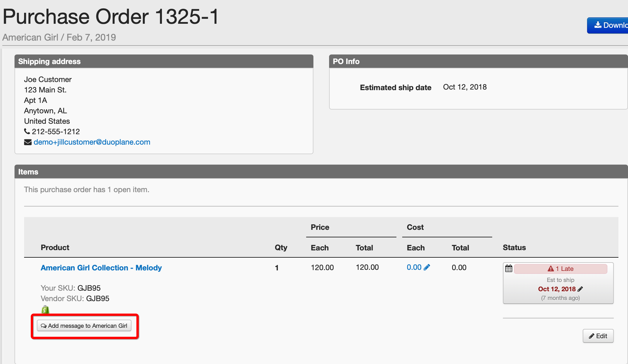Click the blue pencil icon beside cost 0.00

tap(427, 267)
